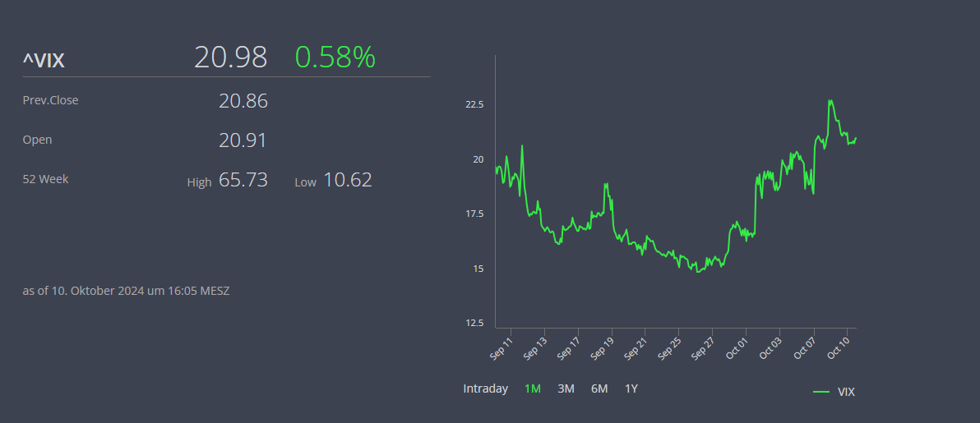Click the Oct 10 x-axis date label
The image size is (980, 423).
pyautogui.click(x=840, y=347)
